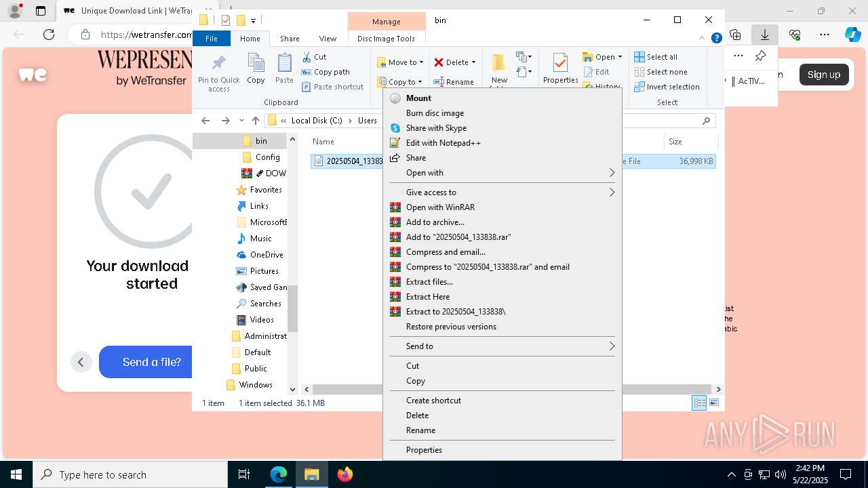Open Properties from the context menu
868x488 pixels.
(502, 450)
